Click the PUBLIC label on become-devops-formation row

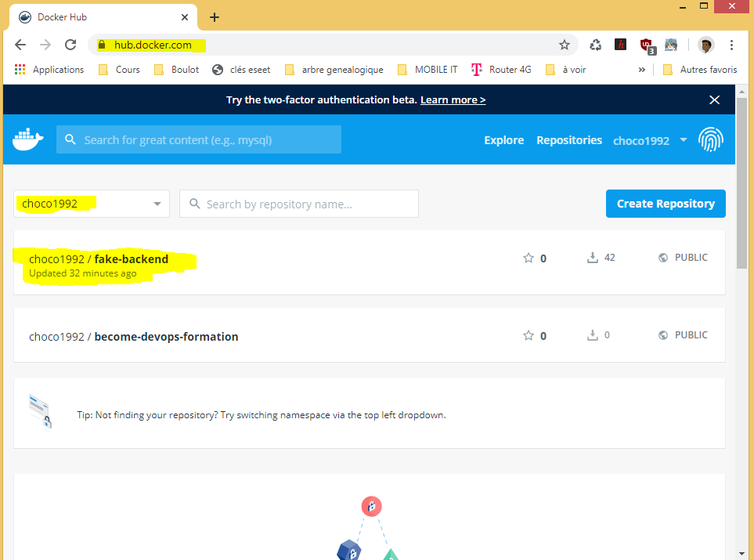[691, 335]
